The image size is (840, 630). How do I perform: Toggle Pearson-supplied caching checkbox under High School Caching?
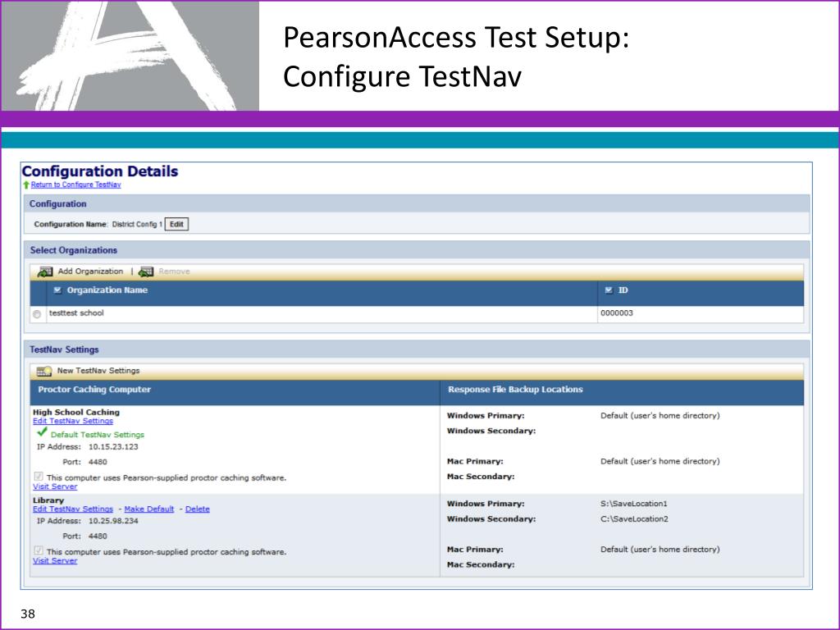(39, 477)
